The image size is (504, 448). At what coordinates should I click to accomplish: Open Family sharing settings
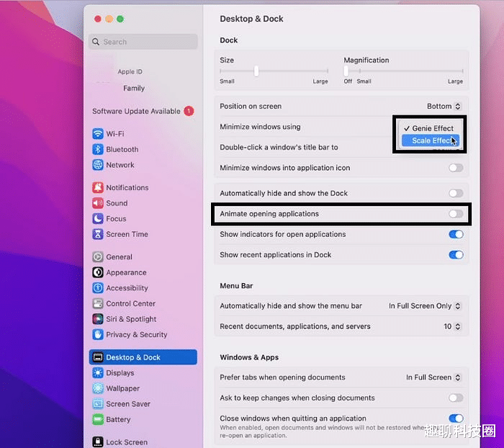tap(134, 88)
